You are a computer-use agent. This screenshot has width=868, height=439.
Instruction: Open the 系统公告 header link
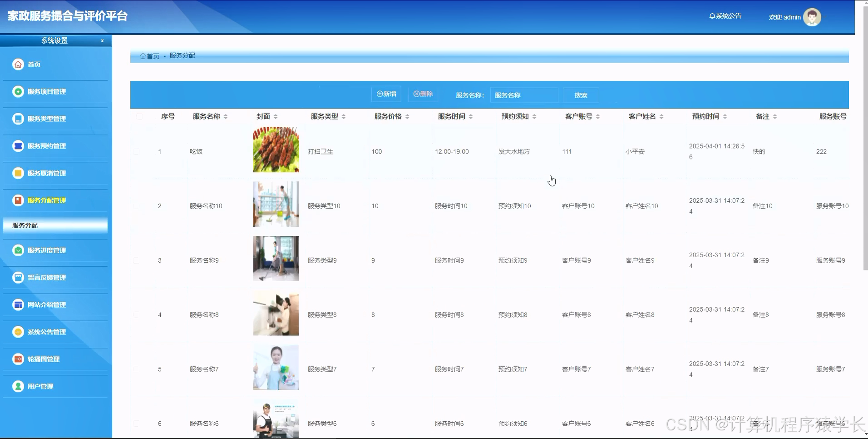click(725, 16)
